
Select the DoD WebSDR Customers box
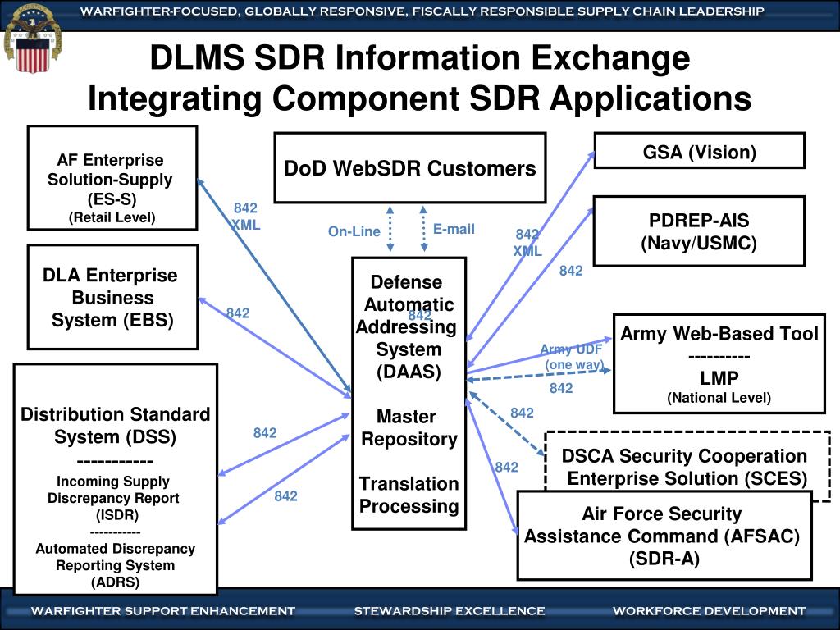point(410,167)
